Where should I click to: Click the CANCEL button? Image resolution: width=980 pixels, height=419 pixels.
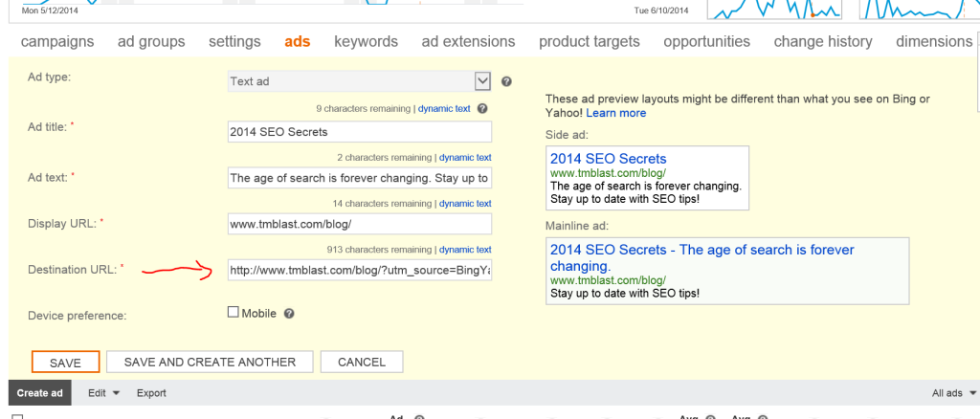[362, 363]
